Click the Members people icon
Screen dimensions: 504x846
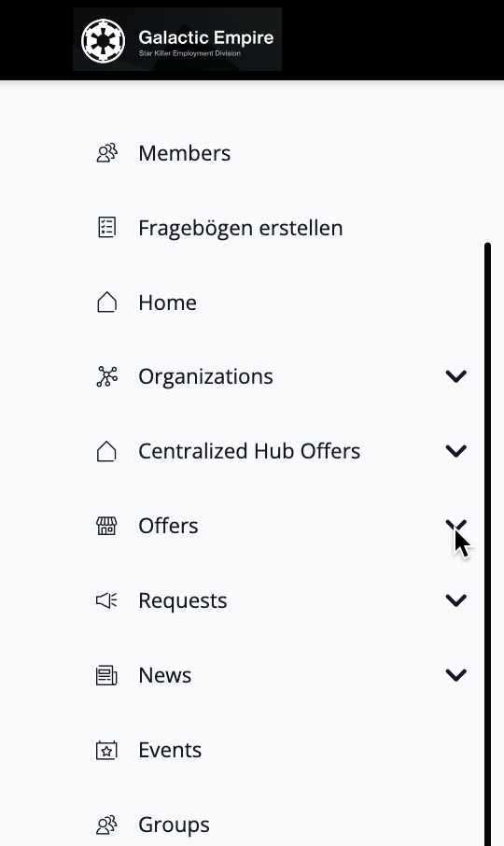(106, 153)
